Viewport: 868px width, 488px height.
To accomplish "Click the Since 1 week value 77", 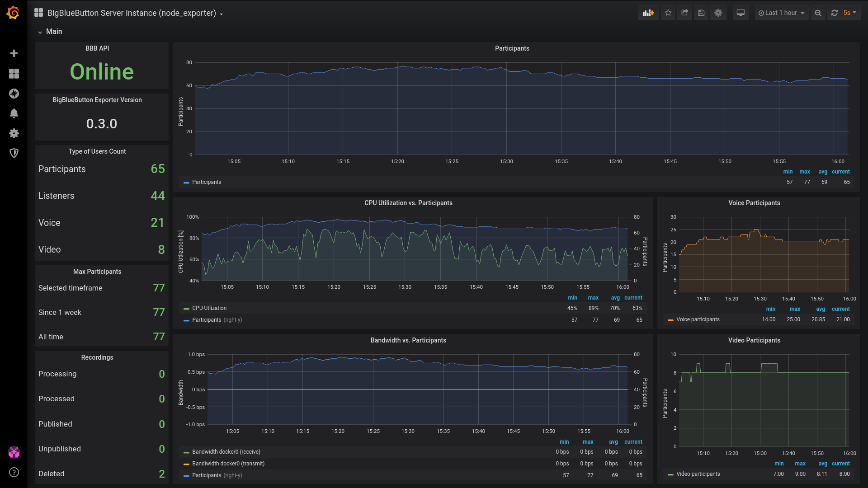I will 159,312.
